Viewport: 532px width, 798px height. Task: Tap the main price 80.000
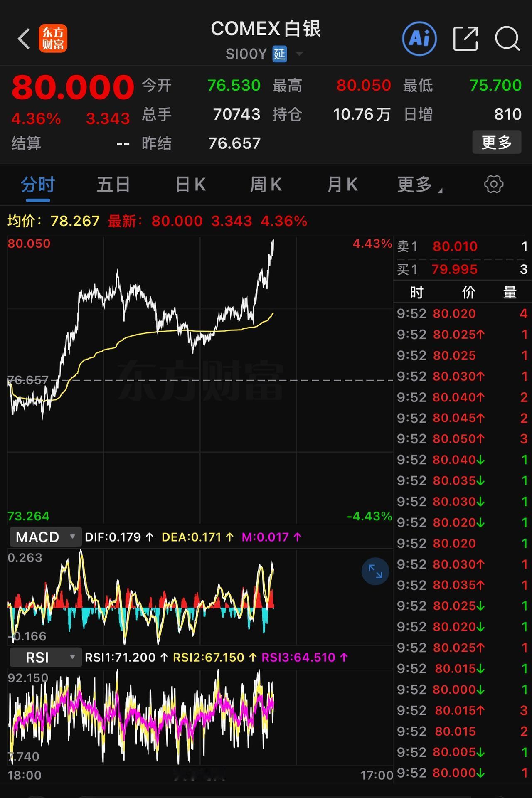[x=73, y=87]
